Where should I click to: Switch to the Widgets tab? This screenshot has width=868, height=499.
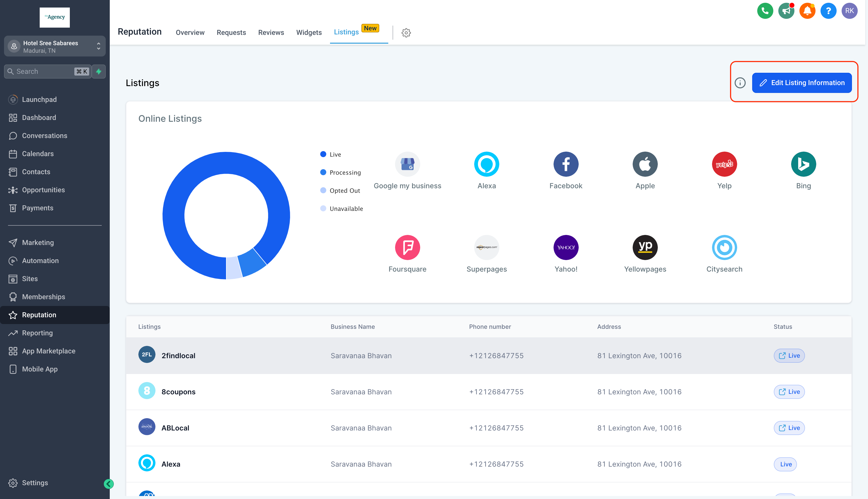coord(309,33)
